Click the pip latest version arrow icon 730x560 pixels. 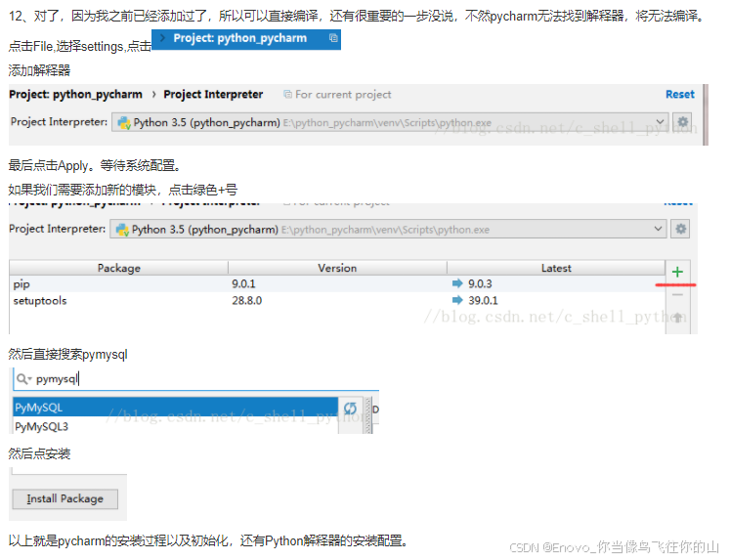click(457, 283)
